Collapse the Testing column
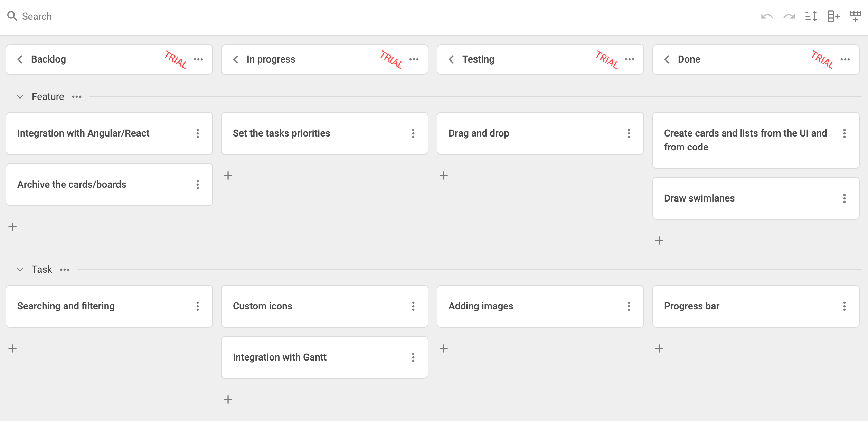The height and width of the screenshot is (421, 868). tap(451, 59)
